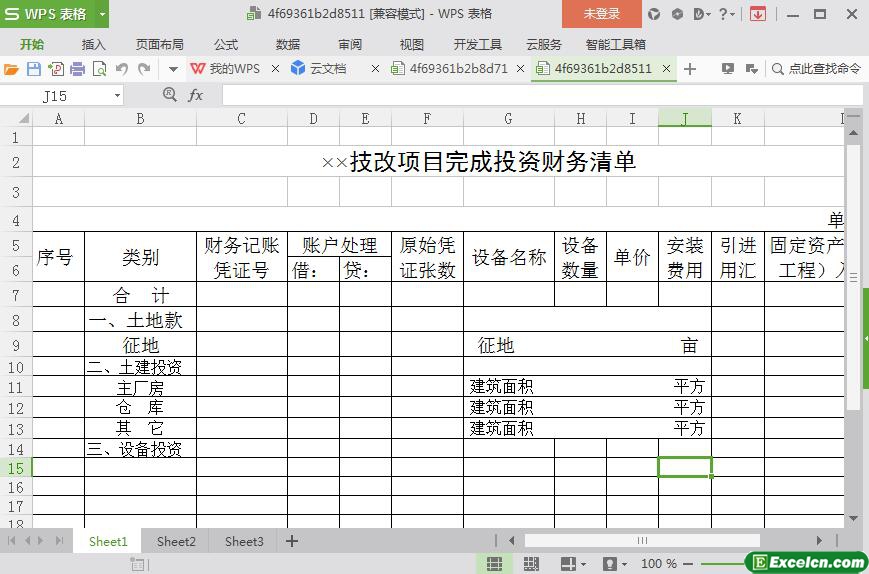Click the vertical scrollbar down arrow
This screenshot has height=574, width=869.
(x=853, y=519)
